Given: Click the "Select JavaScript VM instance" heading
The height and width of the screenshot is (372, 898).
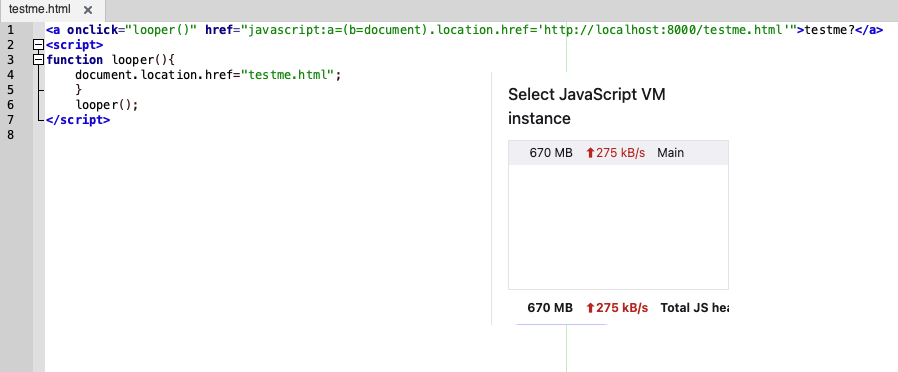Looking at the screenshot, I should coord(587,106).
